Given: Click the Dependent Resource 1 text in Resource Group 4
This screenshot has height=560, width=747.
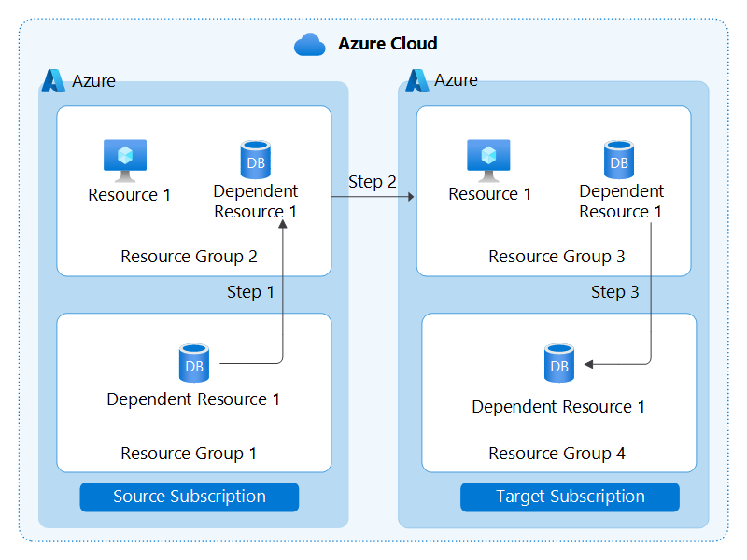Looking at the screenshot, I should point(558,406).
